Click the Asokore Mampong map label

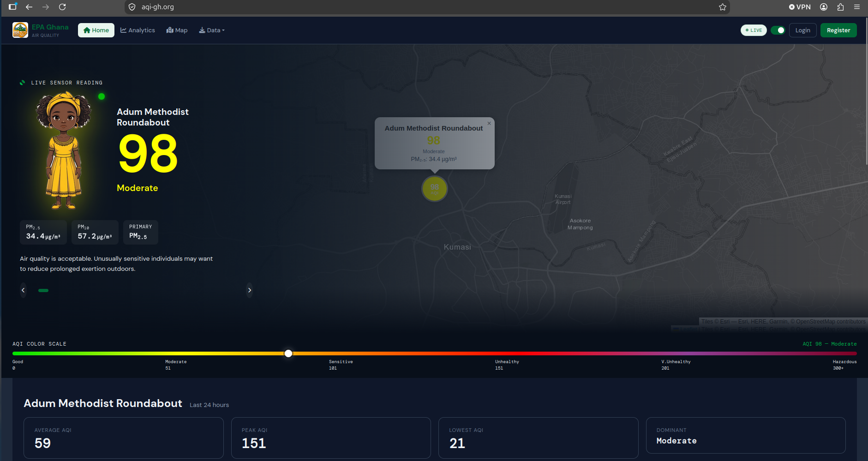tap(580, 224)
